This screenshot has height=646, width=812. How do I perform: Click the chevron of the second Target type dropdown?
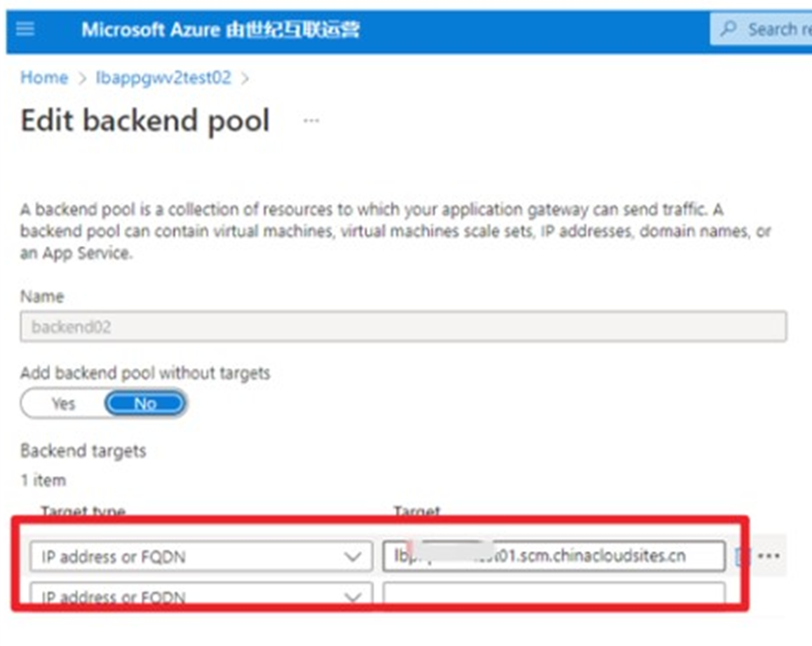353,597
